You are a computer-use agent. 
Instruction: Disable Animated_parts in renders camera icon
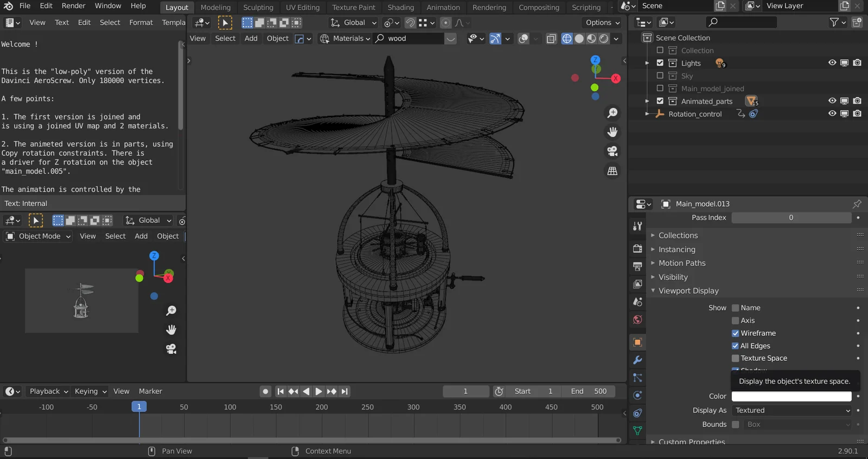[857, 101]
